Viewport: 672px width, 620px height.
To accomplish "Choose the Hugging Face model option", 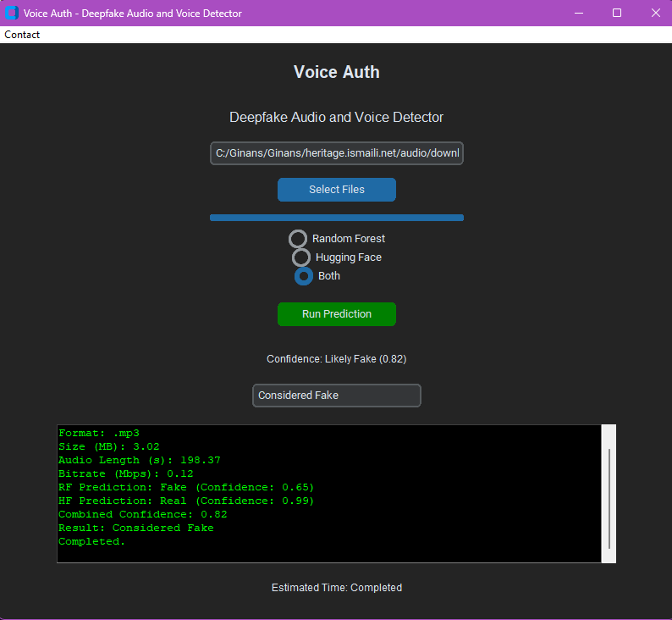I will tap(301, 257).
